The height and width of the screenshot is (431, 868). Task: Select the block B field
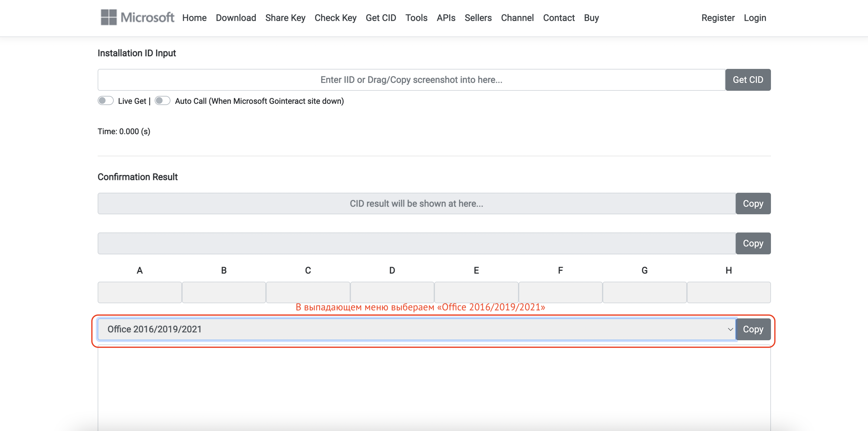coord(224,292)
